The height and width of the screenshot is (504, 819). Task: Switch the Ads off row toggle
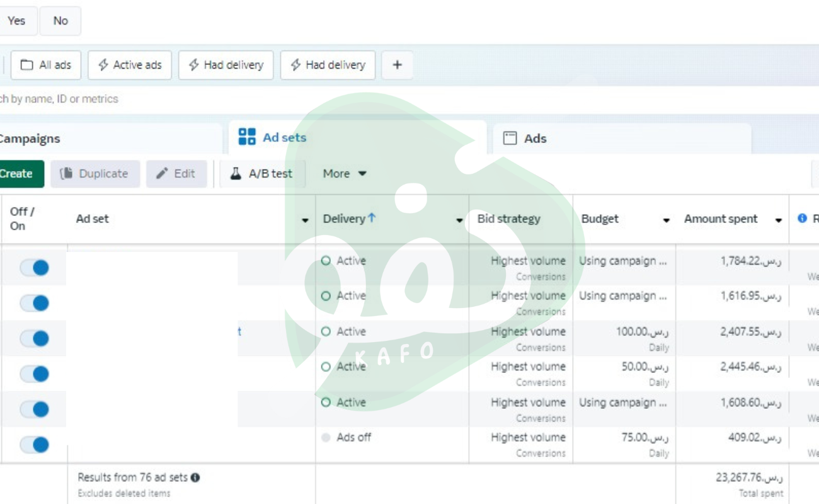coord(34,445)
